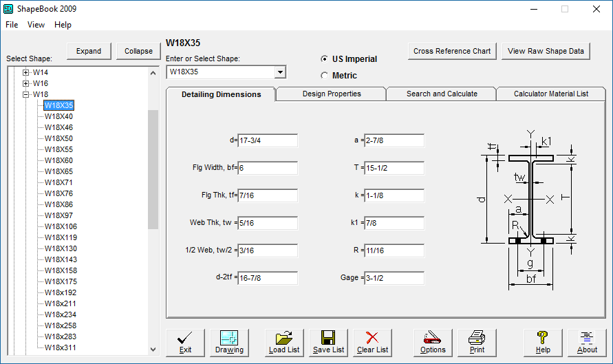Click View Raw Shape Data button
Viewport: 613px width, 364px height.
[x=546, y=51]
